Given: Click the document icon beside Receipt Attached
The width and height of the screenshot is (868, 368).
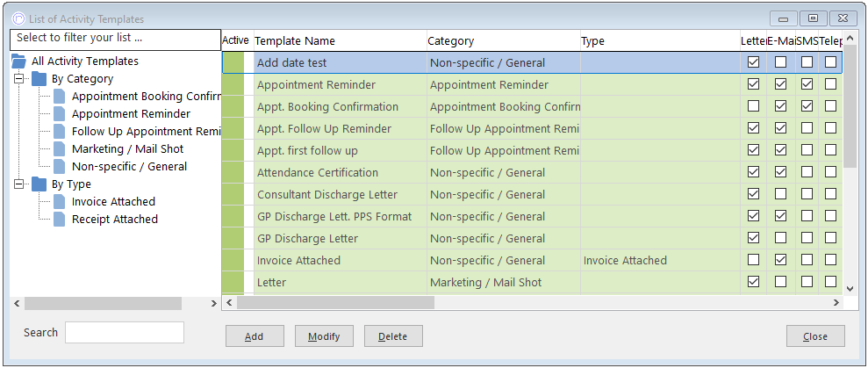Looking at the screenshot, I should tap(59, 220).
